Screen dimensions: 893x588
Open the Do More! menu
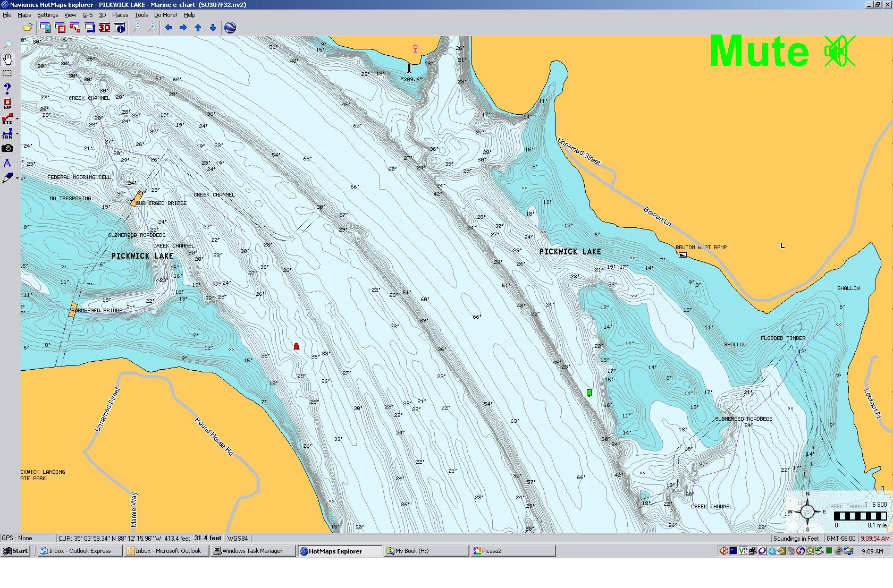(x=165, y=15)
